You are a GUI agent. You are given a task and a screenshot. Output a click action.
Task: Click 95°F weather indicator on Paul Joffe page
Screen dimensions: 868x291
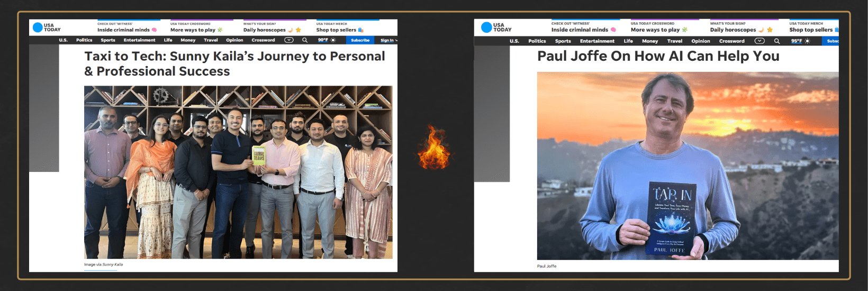click(800, 41)
